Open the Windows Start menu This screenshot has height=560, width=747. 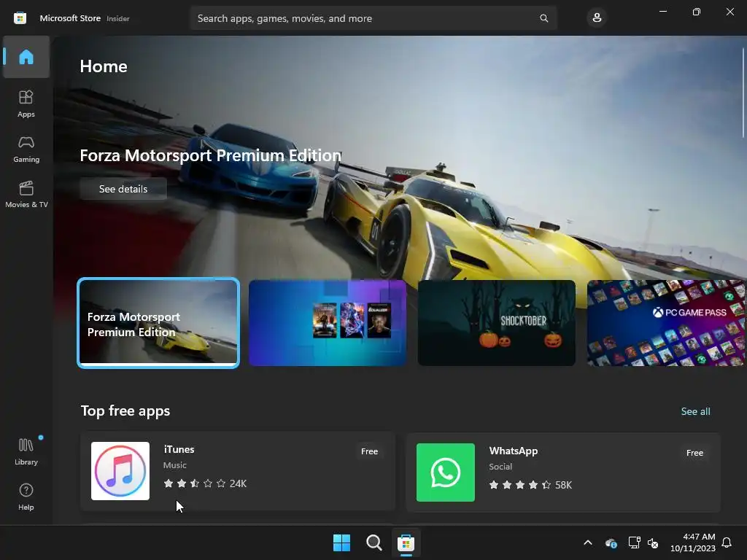341,542
